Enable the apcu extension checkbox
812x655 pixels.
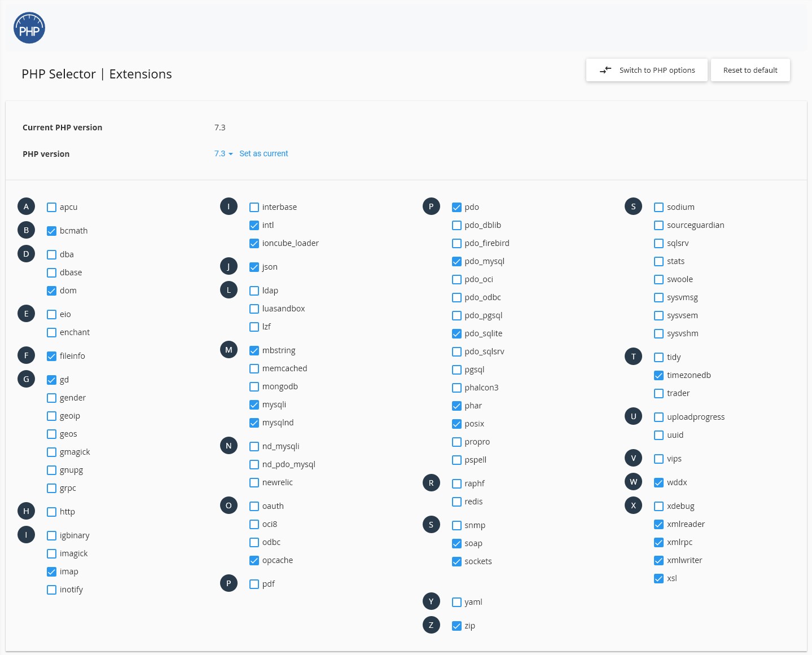pos(51,207)
